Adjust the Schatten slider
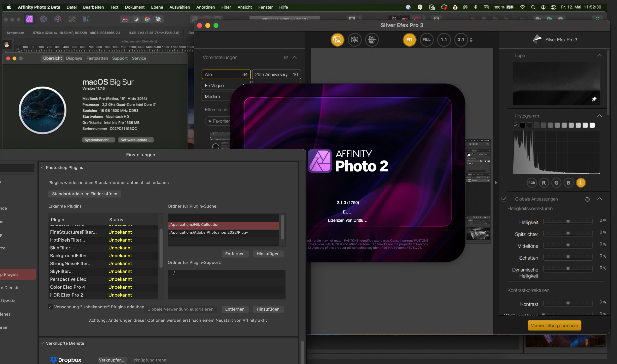This screenshot has height=364, width=617. [568, 257]
